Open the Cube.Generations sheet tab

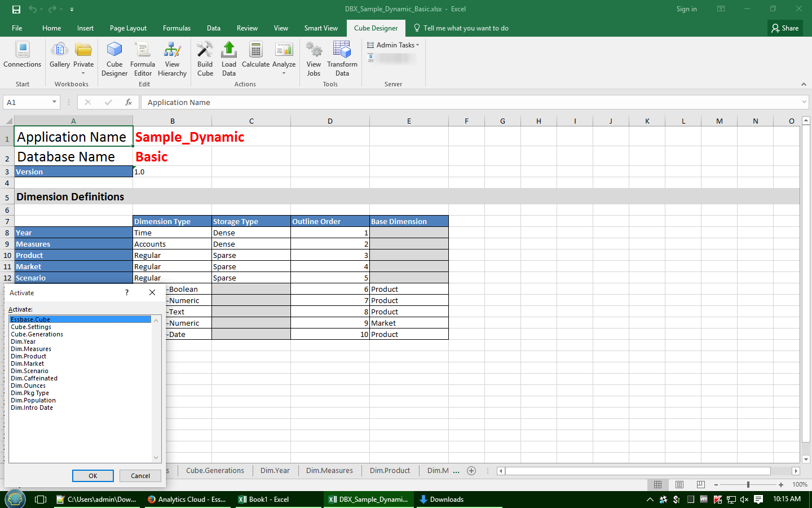click(215, 471)
